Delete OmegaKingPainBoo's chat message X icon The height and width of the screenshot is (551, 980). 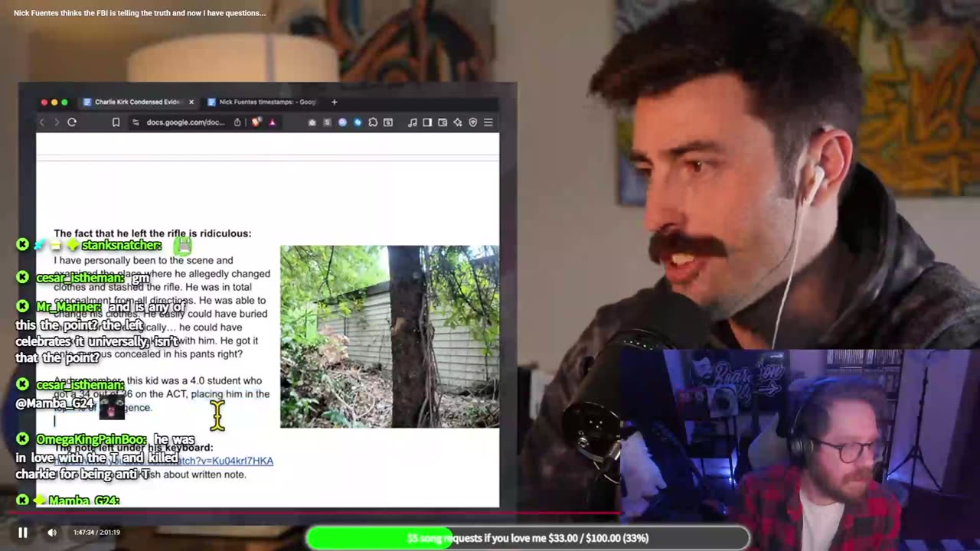coord(22,439)
